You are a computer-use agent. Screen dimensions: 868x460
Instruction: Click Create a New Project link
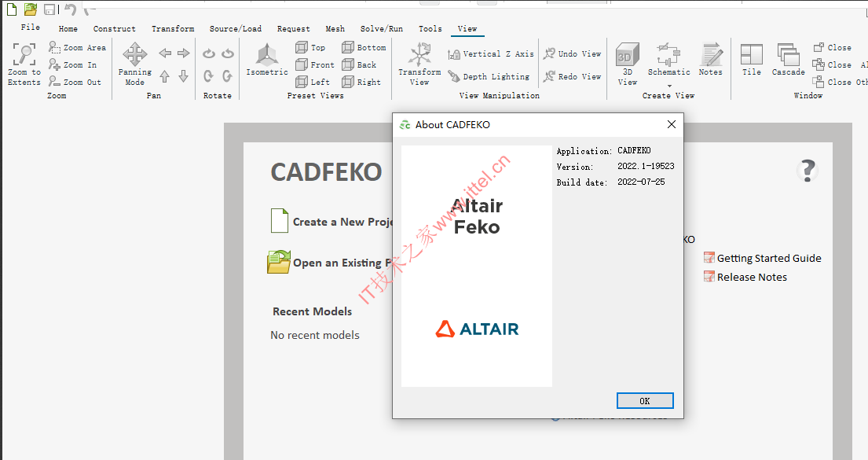pyautogui.click(x=331, y=221)
